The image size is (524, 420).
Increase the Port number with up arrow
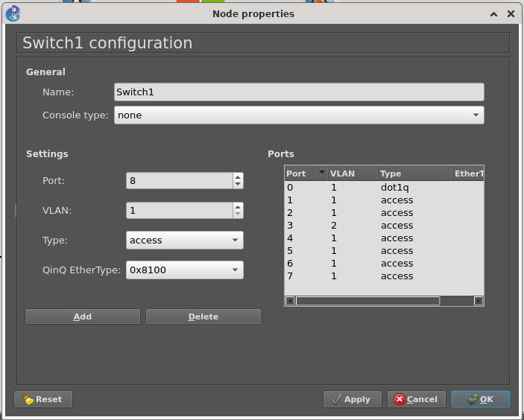(x=238, y=177)
